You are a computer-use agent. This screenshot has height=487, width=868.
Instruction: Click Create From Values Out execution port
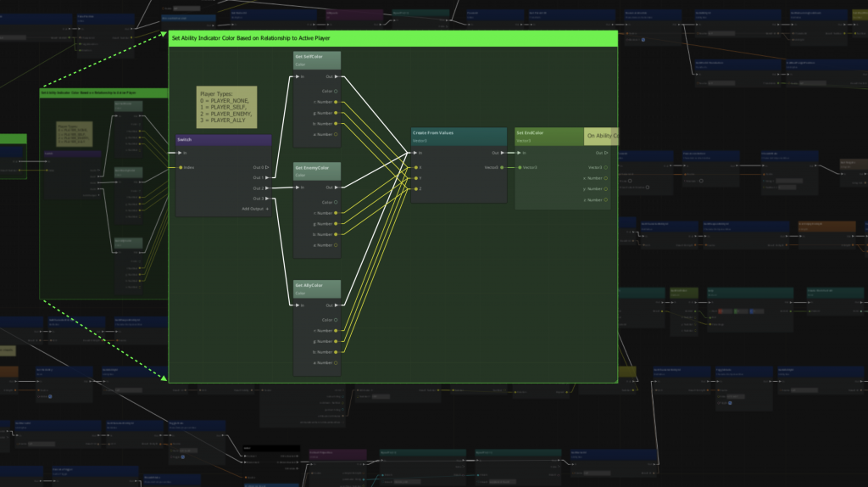pos(502,153)
